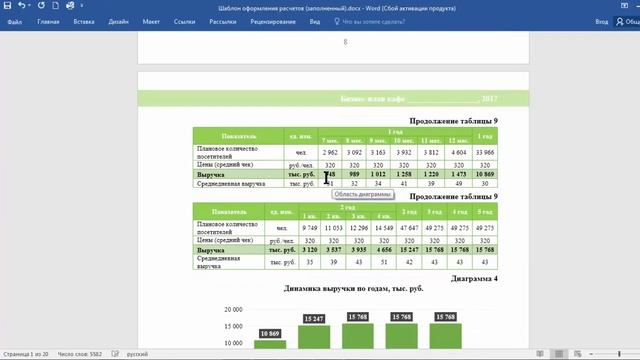The width and height of the screenshot is (640, 360).
Task: Switch to the Главная tab
Action: point(48,22)
